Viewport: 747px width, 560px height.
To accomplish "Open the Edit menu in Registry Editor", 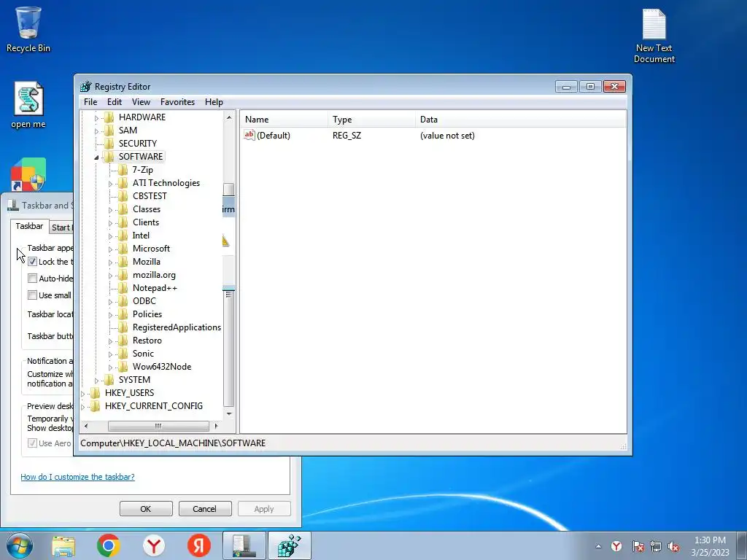I will click(115, 102).
